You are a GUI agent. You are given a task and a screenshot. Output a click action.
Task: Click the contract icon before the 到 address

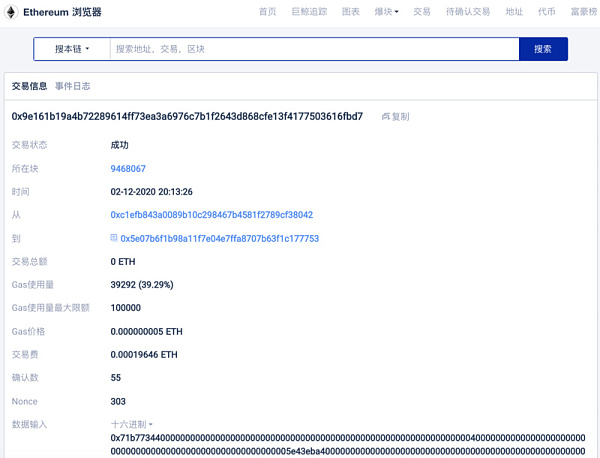click(x=114, y=238)
